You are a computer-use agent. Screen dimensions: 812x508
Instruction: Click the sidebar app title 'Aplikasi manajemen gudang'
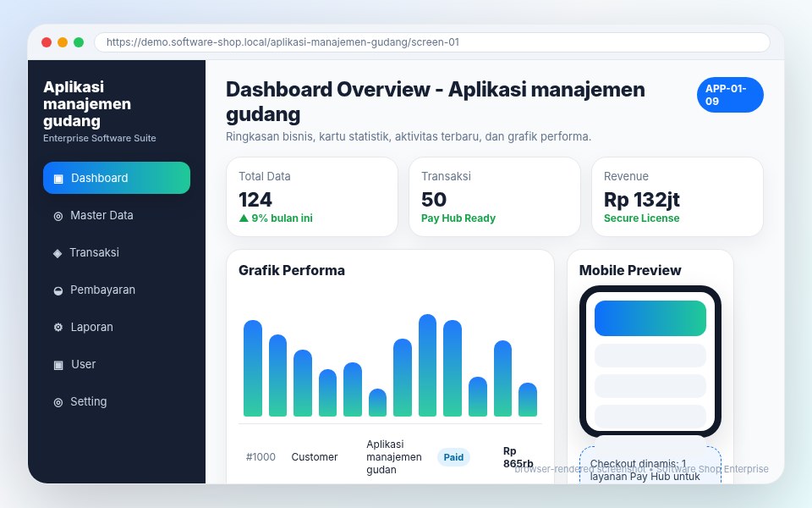(x=87, y=103)
